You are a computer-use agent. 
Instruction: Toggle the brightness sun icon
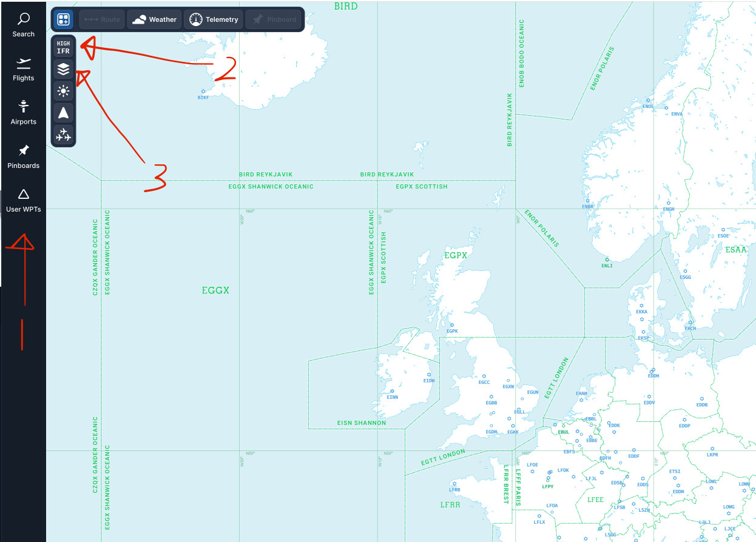(64, 92)
